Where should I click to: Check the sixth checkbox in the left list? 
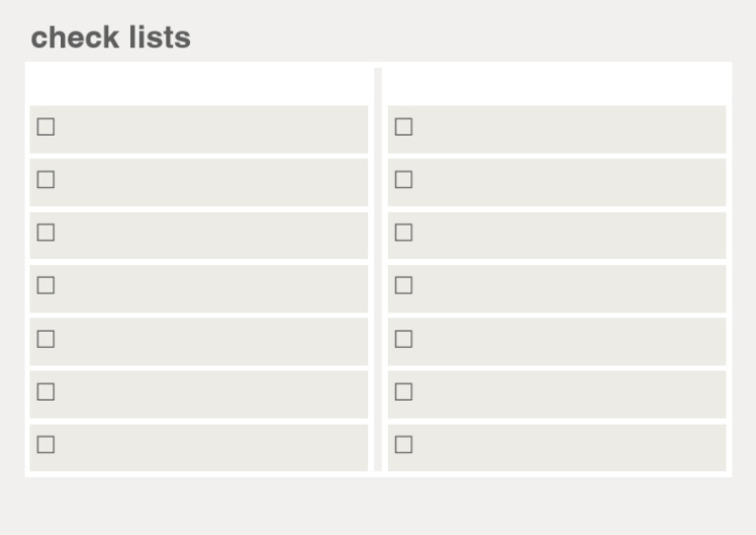[x=45, y=392]
